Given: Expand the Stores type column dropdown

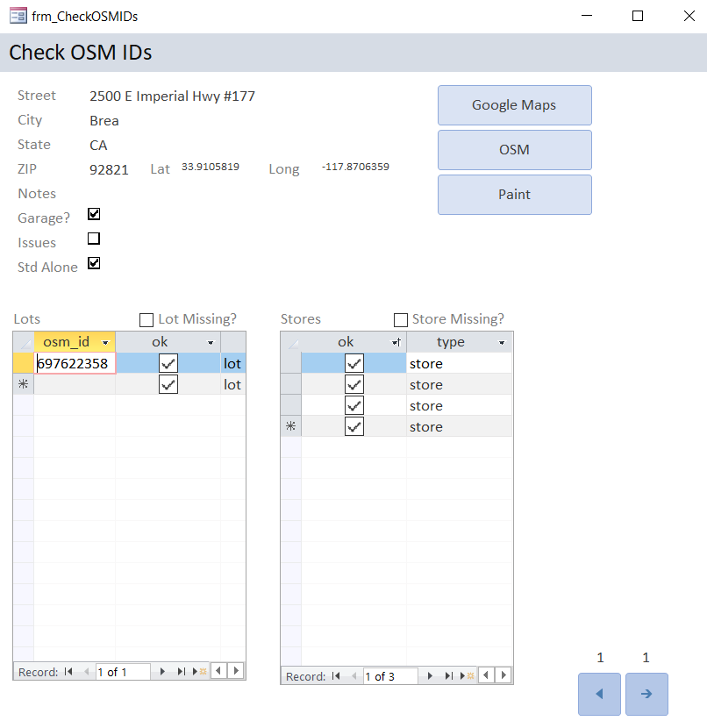Looking at the screenshot, I should coord(502,342).
